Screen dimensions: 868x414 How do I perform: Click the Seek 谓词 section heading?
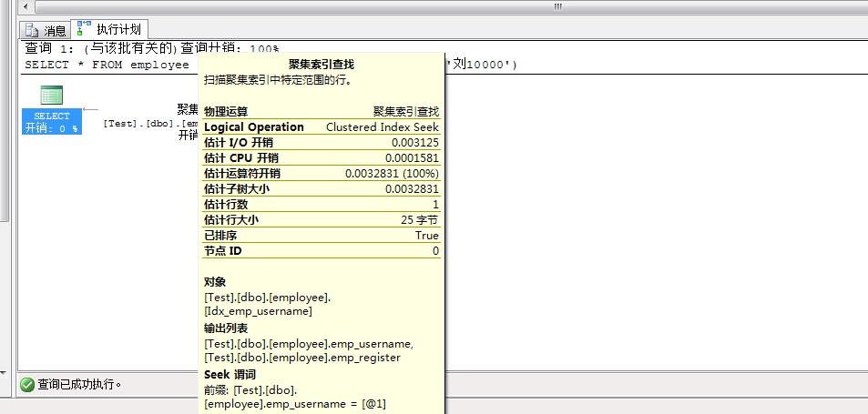[x=230, y=375]
